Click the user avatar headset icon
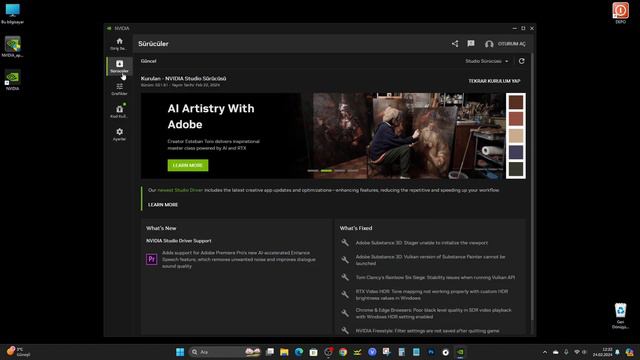Image resolution: width=640 pixels, height=360 pixels. [489, 44]
